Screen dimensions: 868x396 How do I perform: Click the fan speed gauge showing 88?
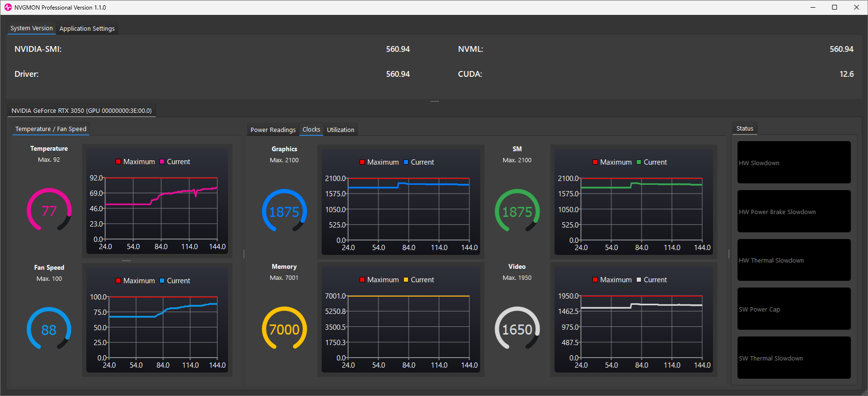click(49, 329)
